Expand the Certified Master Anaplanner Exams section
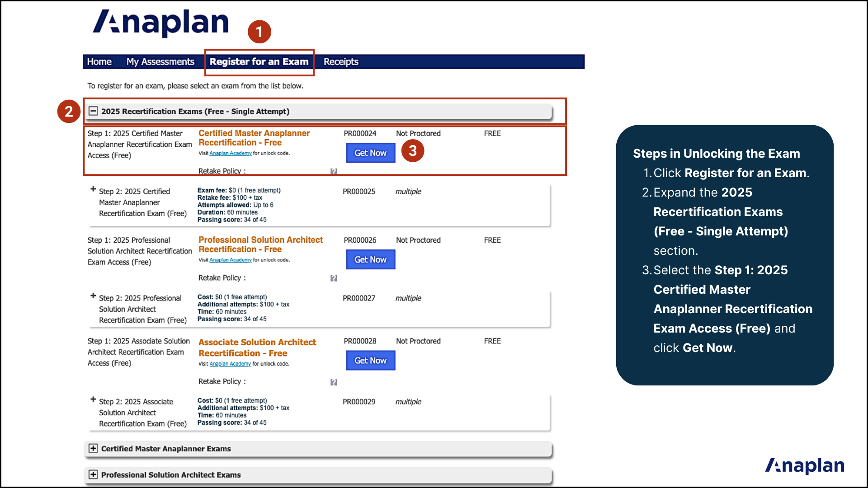The image size is (868, 488). [x=93, y=448]
